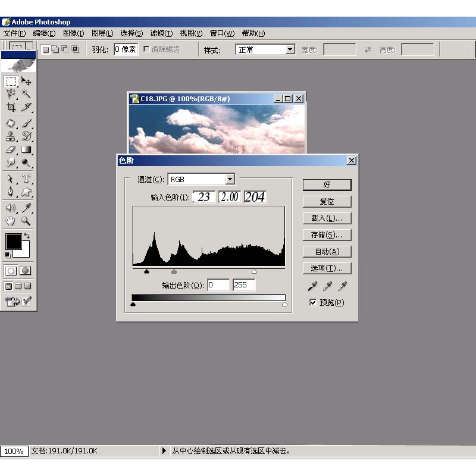Viewport: 476px width, 476px height.
Task: Choose Add to selection mode
Action: coord(55,49)
